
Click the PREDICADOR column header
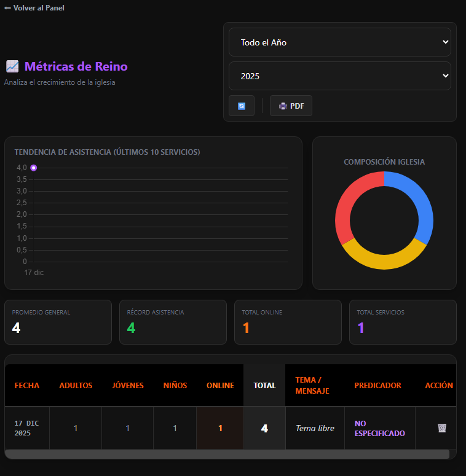(377, 386)
